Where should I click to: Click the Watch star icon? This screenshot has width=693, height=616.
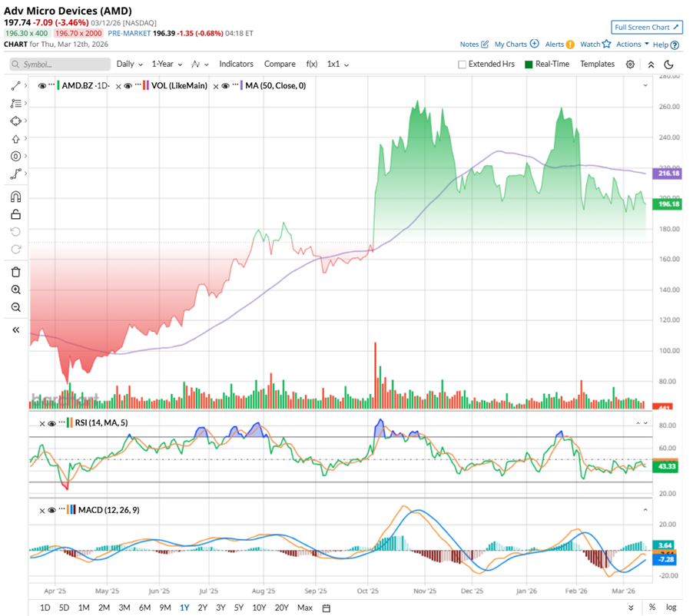coord(606,44)
